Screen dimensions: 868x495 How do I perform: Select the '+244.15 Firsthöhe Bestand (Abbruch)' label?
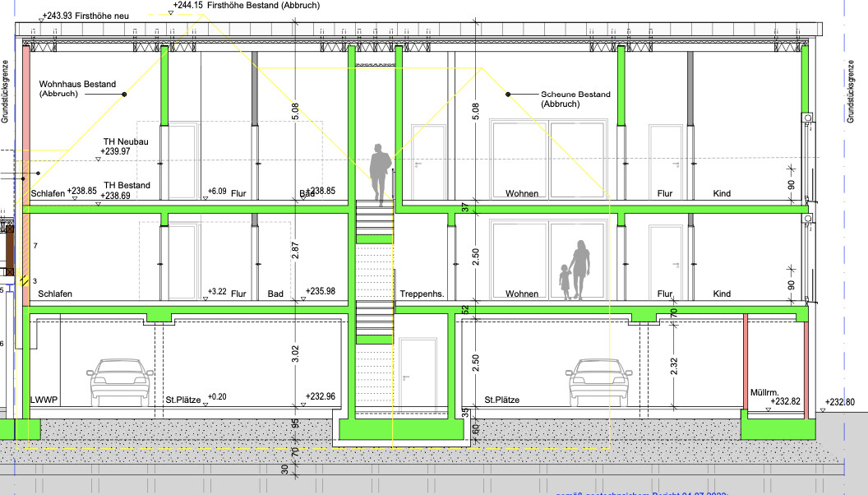pyautogui.click(x=247, y=6)
